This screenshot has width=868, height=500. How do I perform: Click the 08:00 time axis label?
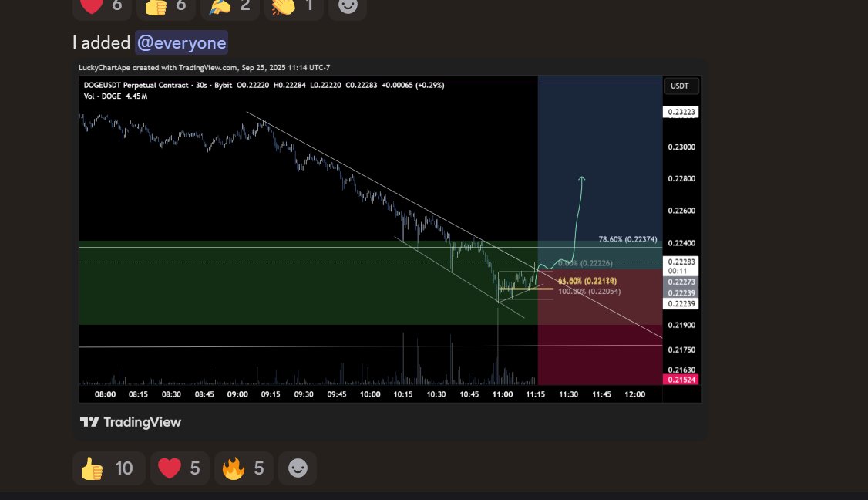[x=105, y=394]
